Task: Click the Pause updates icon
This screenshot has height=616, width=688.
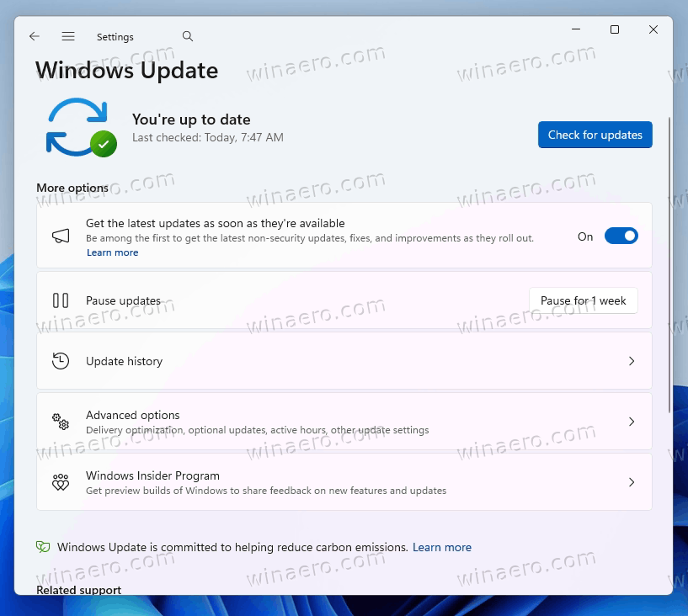Action: 61,300
